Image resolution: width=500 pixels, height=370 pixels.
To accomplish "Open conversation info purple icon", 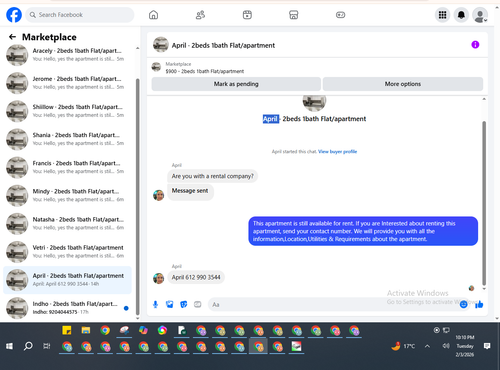I will (x=475, y=45).
